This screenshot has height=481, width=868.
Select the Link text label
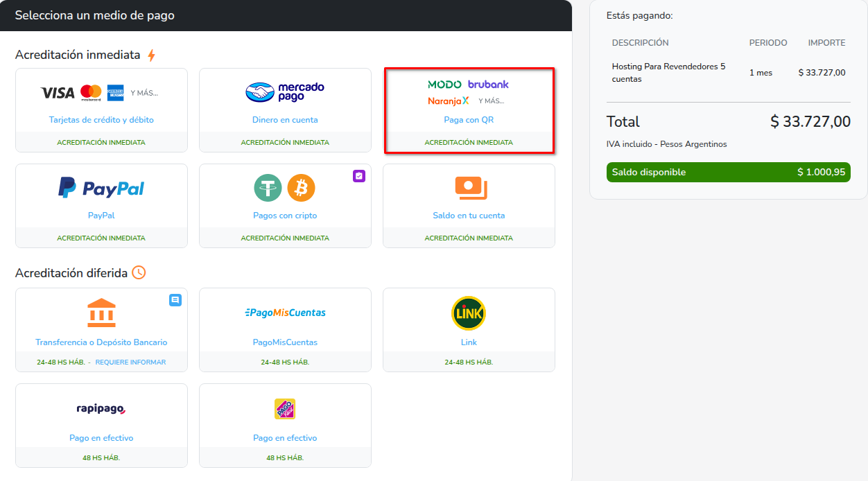click(x=469, y=342)
